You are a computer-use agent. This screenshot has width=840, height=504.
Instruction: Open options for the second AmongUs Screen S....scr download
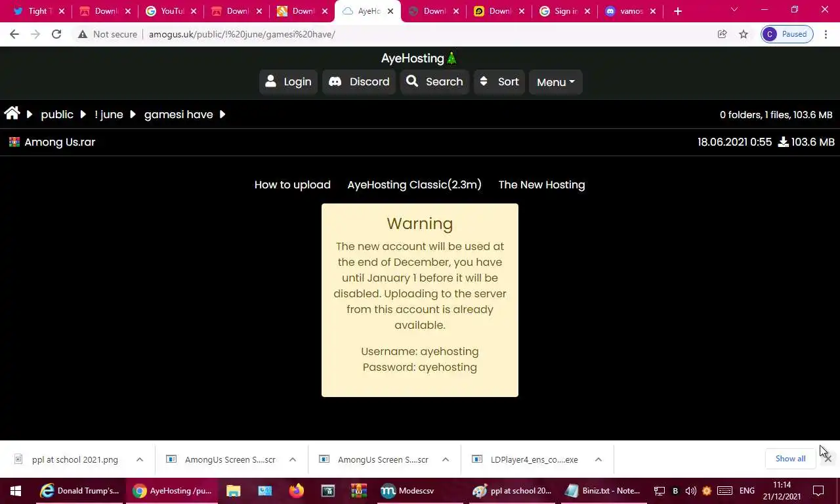pyautogui.click(x=446, y=459)
